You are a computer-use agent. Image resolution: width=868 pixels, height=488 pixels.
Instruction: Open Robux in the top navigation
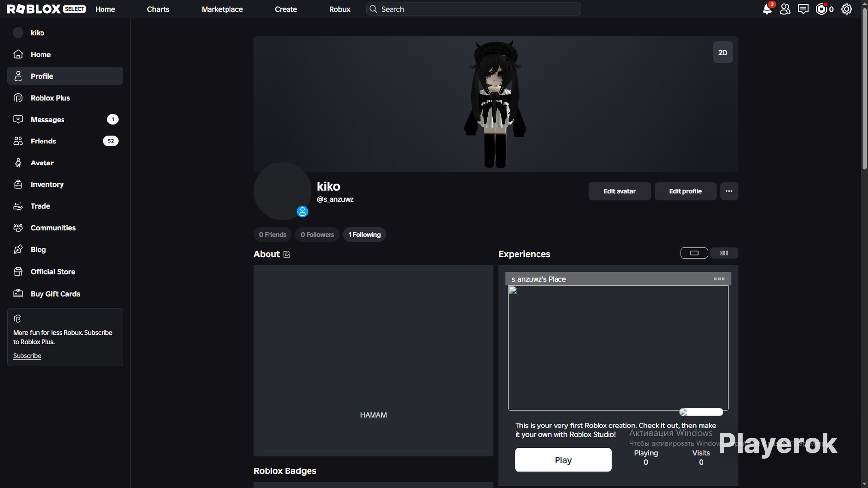pyautogui.click(x=340, y=9)
